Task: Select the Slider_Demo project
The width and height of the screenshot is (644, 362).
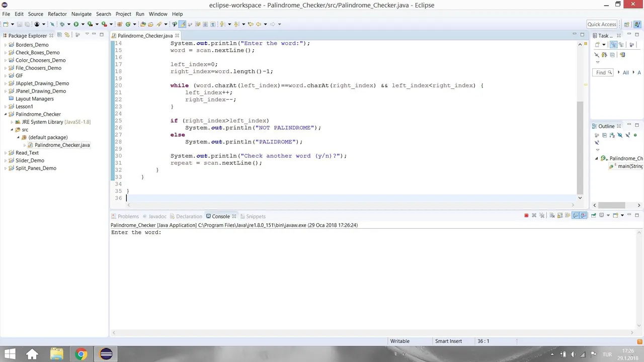Action: coord(30,160)
